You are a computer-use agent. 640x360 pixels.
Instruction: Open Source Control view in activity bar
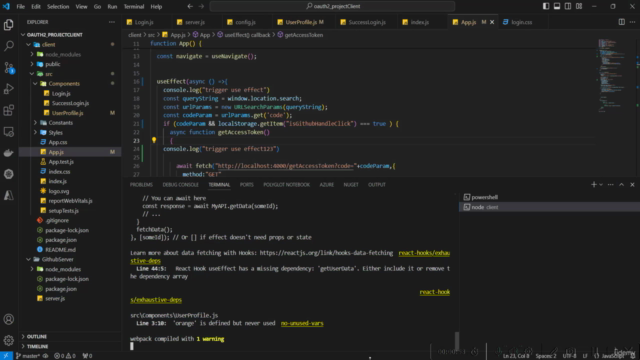(x=9, y=68)
